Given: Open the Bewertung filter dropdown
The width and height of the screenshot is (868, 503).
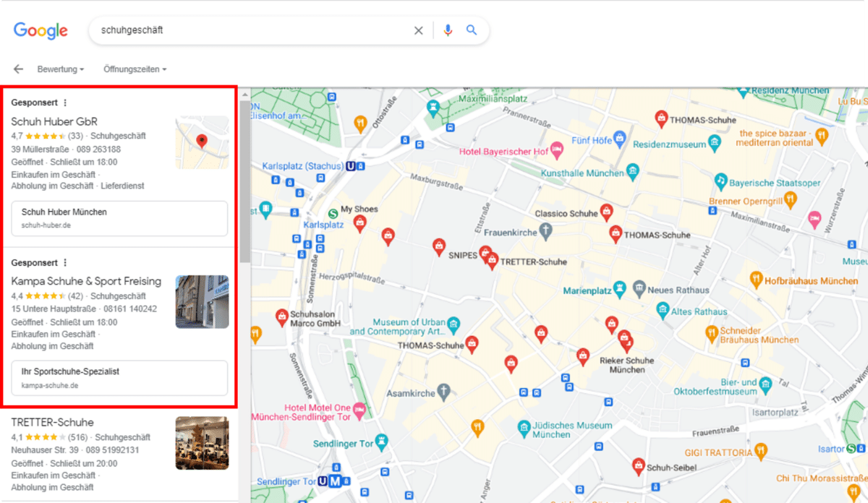Looking at the screenshot, I should coord(61,69).
